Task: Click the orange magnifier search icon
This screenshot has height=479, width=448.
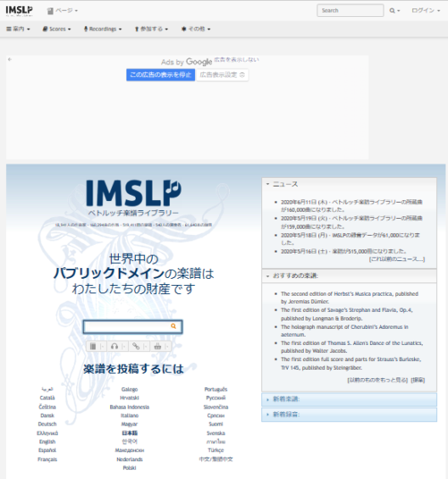Action: [x=173, y=326]
